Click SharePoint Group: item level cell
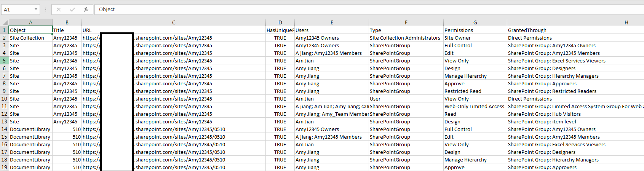Screen dimensions: 644x171 (x=575, y=121)
